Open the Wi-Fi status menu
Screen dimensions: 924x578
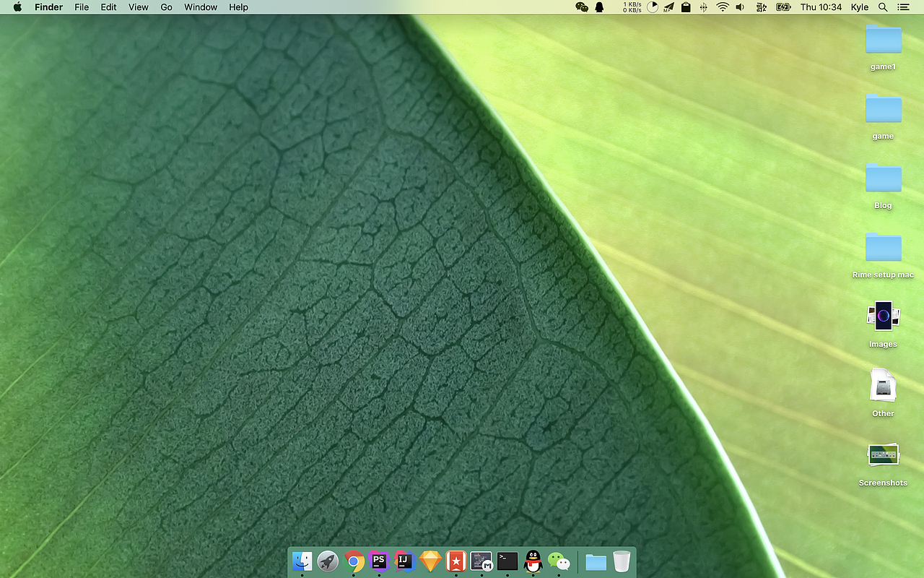[x=723, y=7]
